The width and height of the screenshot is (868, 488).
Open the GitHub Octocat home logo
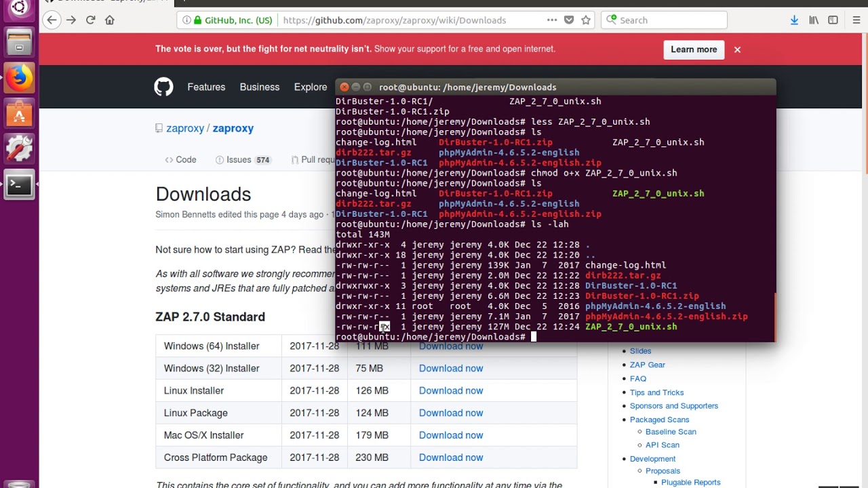coord(163,87)
